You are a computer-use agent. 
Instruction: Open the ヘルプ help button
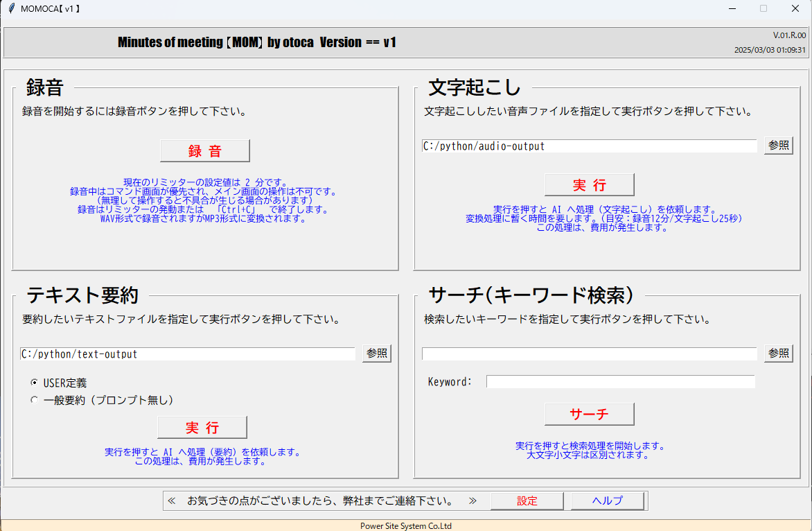coord(608,500)
